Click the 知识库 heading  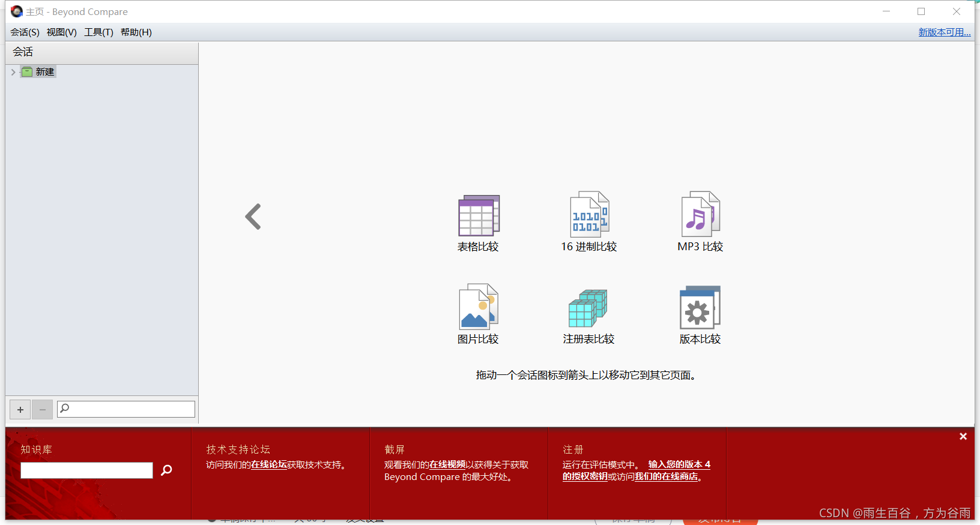click(37, 449)
